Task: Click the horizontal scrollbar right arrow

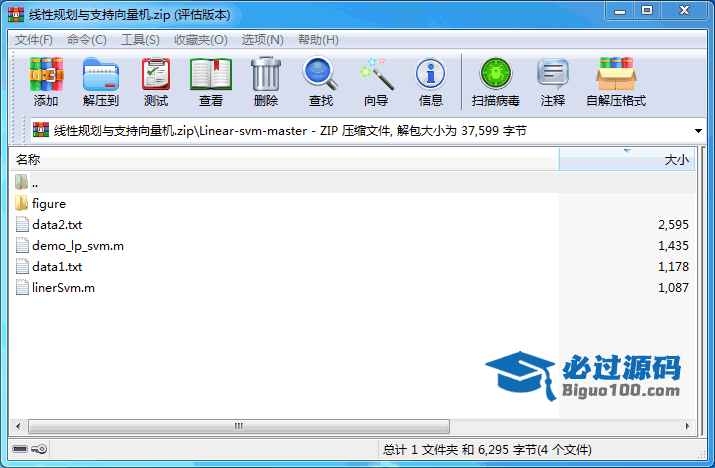Action: point(688,426)
